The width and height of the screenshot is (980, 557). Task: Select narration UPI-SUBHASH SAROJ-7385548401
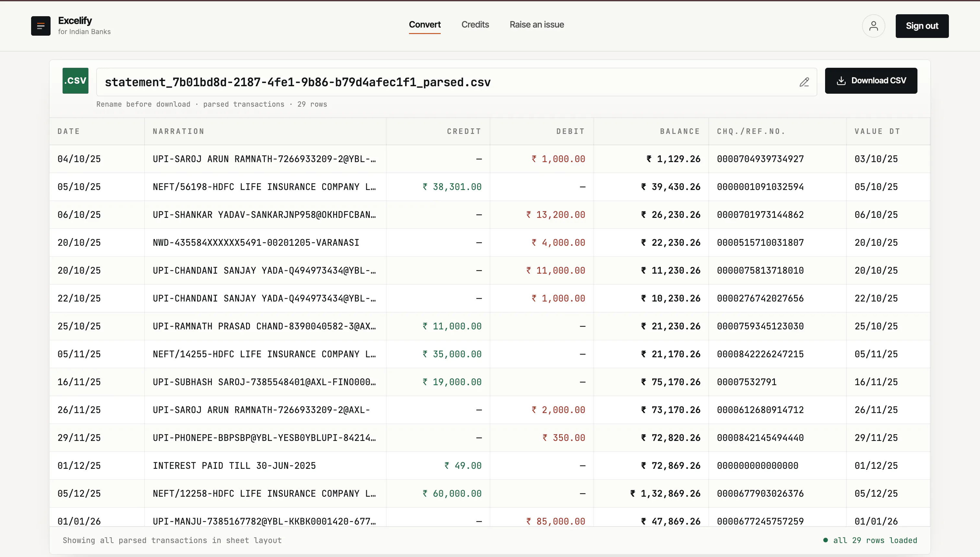pos(264,382)
